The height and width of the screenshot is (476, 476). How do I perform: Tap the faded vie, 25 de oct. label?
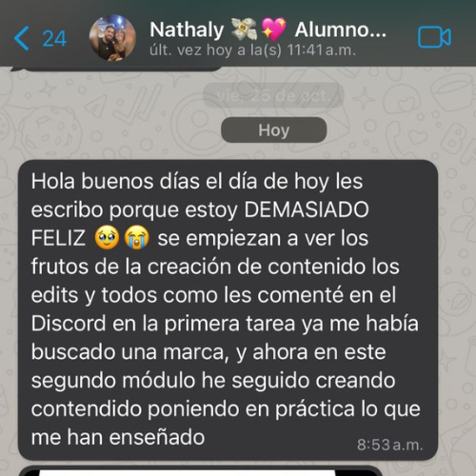coord(273,96)
